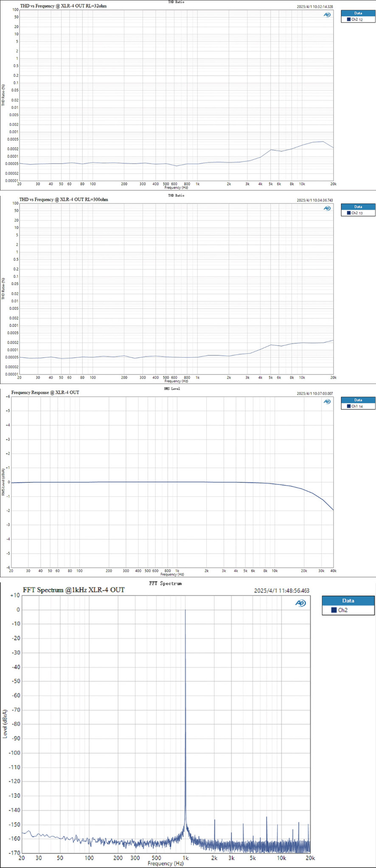
Task: Click the Data header of the 32ohm graph legend
Action: [358, 13]
